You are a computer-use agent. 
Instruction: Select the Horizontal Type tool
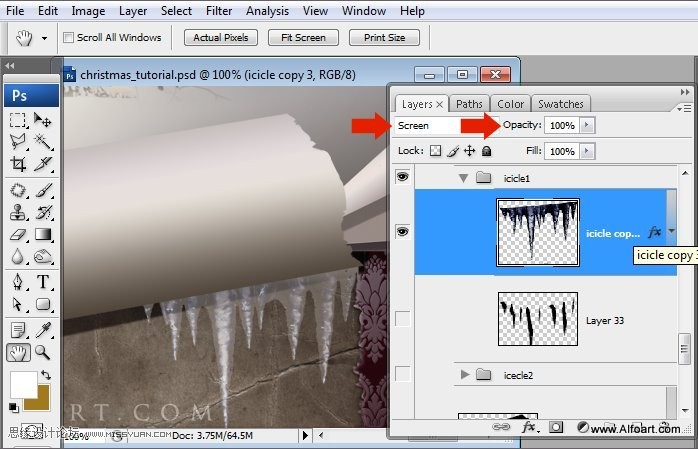[x=43, y=282]
